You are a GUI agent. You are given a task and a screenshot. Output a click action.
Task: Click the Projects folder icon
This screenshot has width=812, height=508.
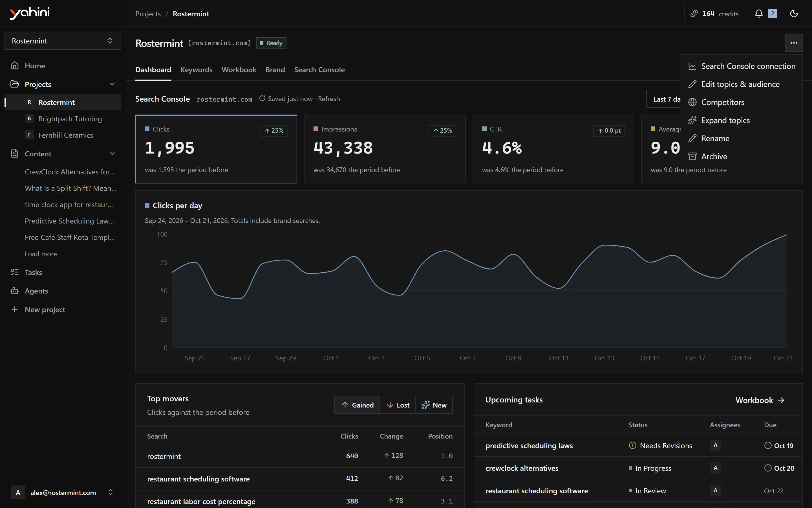pyautogui.click(x=14, y=84)
